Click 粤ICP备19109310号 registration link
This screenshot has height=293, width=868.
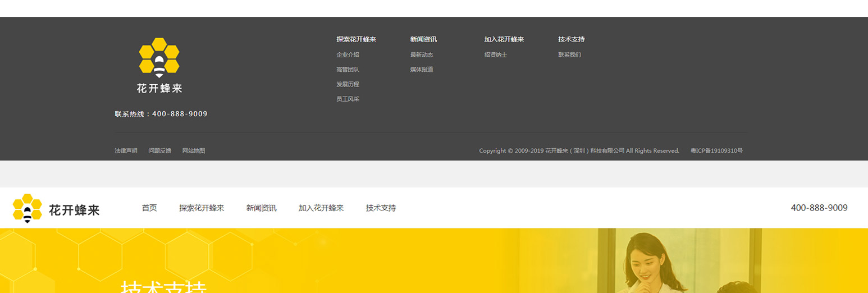pyautogui.click(x=716, y=151)
